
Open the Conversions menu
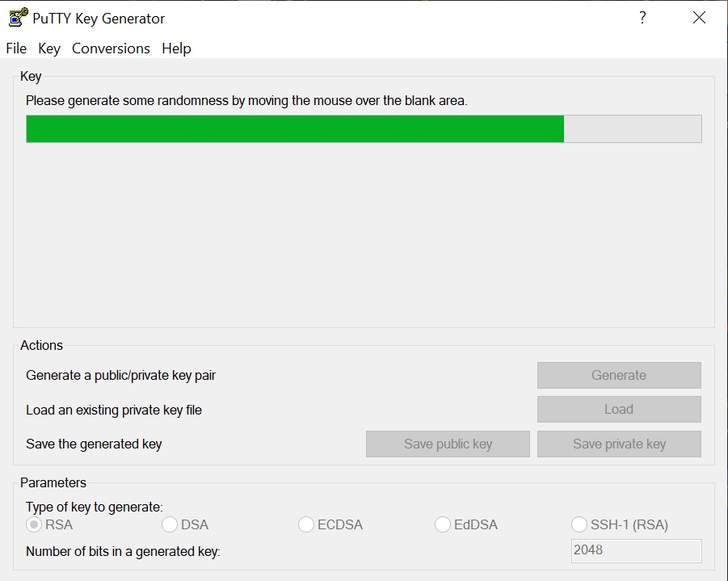[111, 48]
